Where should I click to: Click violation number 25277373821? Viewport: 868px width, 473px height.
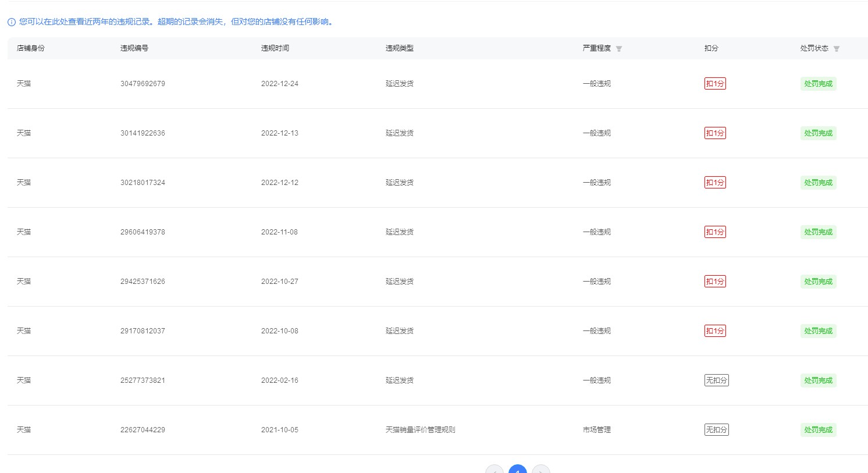tap(143, 380)
